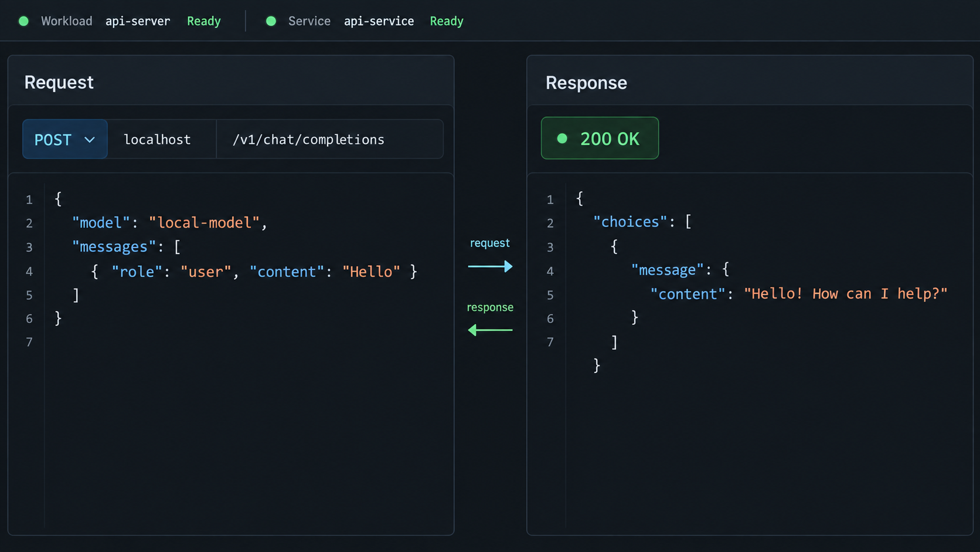
Task: Click line number 7 in request editor
Action: [29, 342]
